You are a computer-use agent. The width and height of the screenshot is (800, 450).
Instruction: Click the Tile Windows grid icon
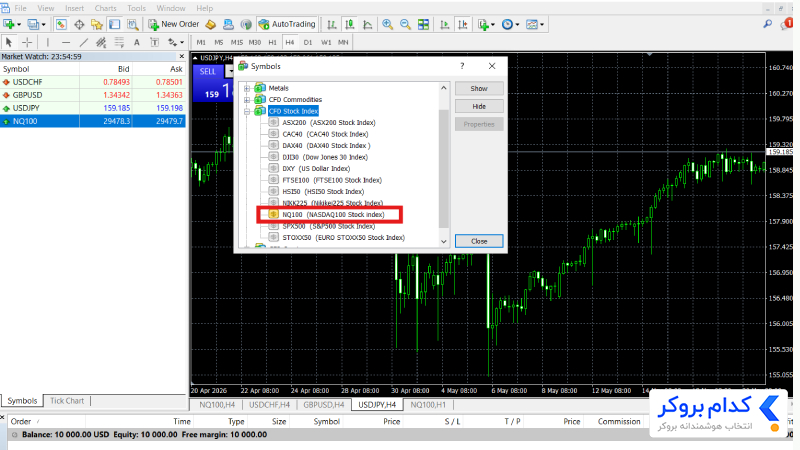[423, 24]
